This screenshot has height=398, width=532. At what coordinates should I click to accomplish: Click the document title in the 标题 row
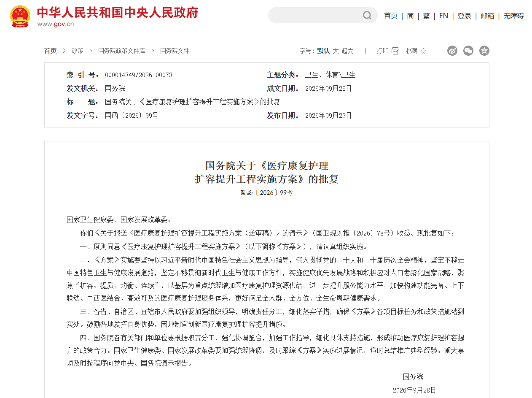pyautogui.click(x=193, y=102)
